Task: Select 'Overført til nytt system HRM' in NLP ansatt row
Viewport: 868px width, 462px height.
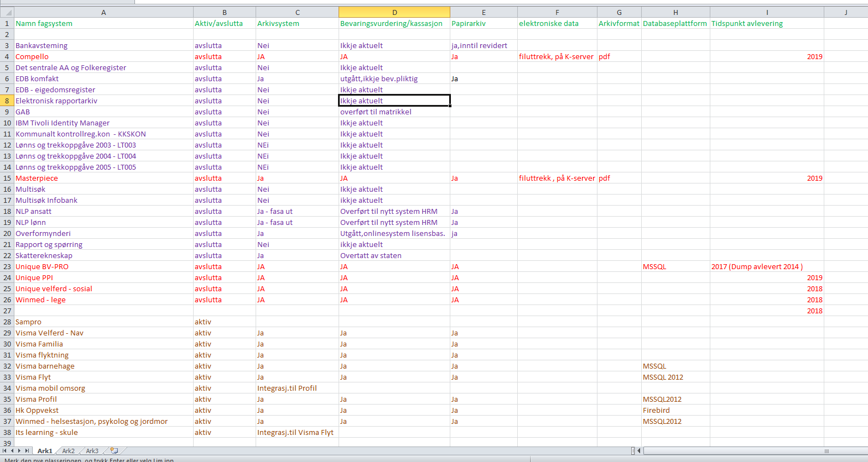Action: pyautogui.click(x=394, y=211)
